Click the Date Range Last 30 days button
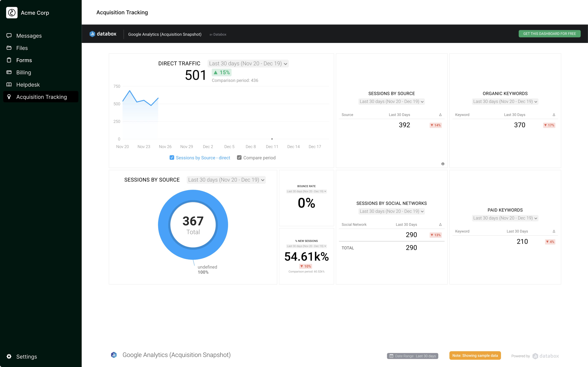Image resolution: width=588 pixels, height=367 pixels. coord(413,356)
